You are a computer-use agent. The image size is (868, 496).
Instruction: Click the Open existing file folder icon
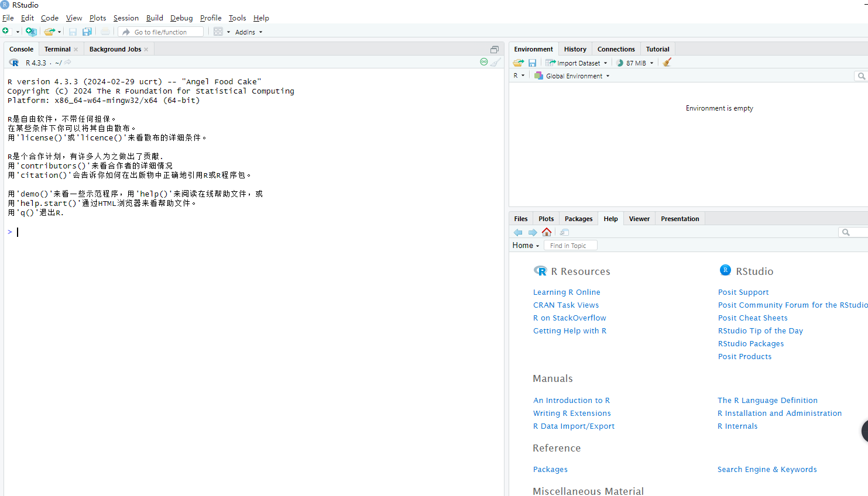coord(49,32)
